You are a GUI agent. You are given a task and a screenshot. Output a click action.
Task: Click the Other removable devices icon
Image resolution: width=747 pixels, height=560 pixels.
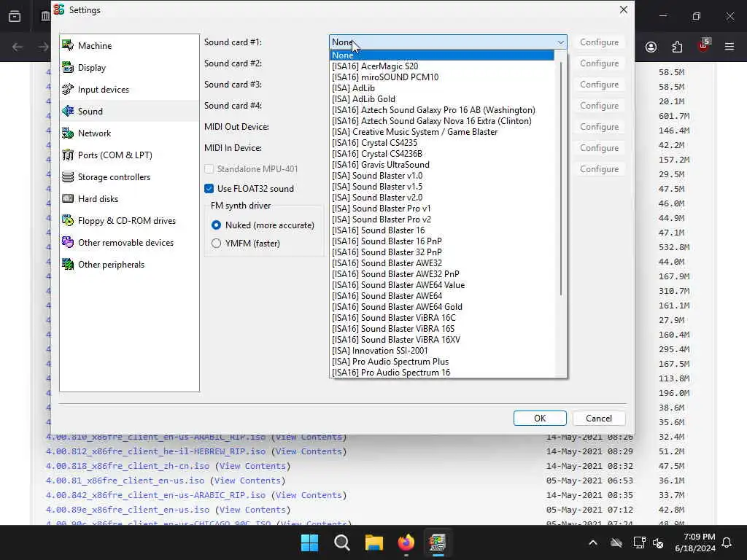pyautogui.click(x=68, y=242)
